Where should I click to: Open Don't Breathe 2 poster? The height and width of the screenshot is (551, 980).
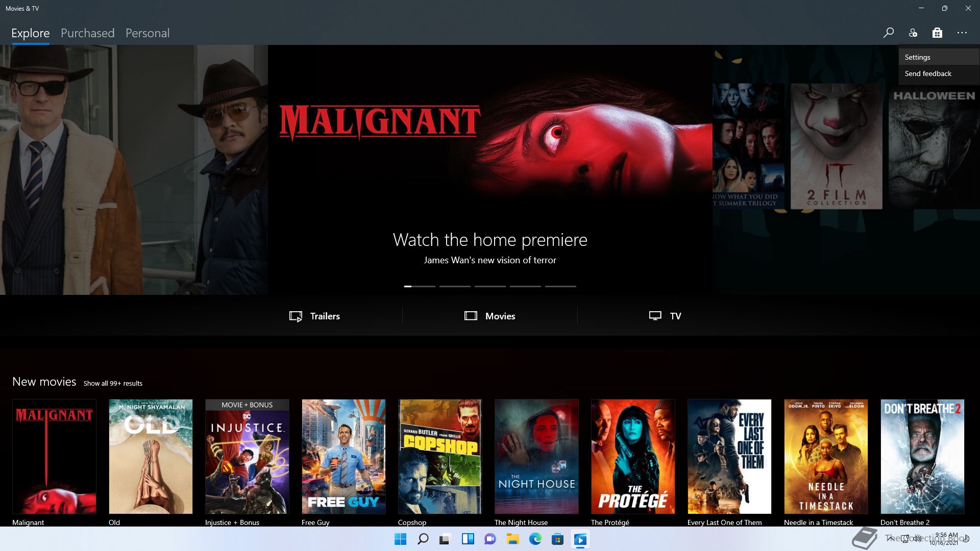922,457
